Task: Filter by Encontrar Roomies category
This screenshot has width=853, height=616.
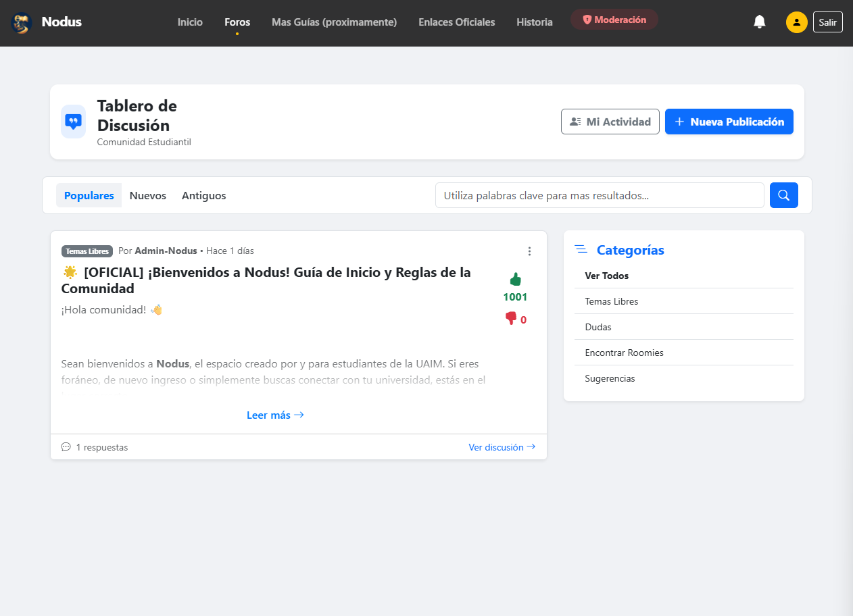Action: click(x=624, y=353)
